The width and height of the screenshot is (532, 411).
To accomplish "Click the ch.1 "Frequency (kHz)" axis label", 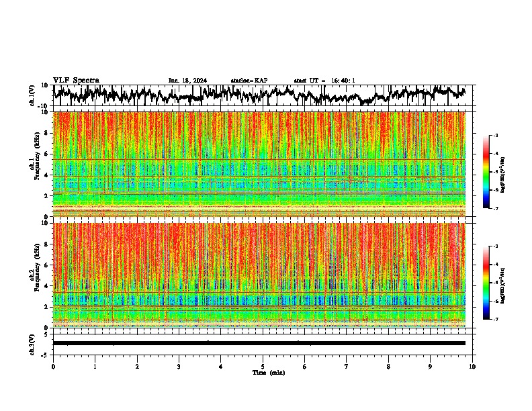I will pos(37,156).
